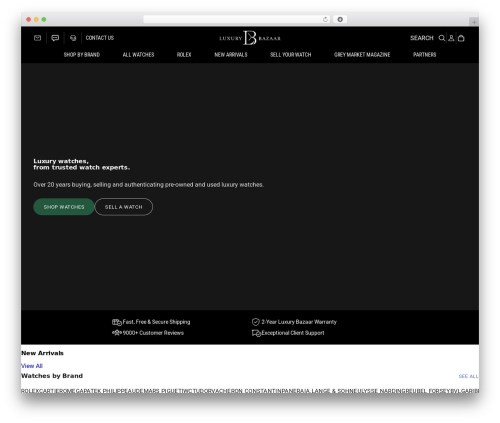Open the All Watches menu
This screenshot has height=423, width=500.
point(138,55)
